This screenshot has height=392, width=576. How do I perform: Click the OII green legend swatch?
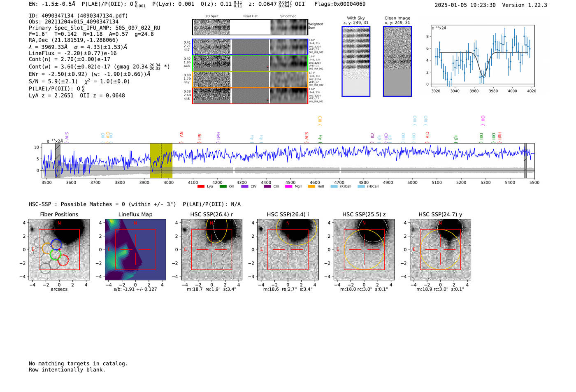click(x=223, y=186)
